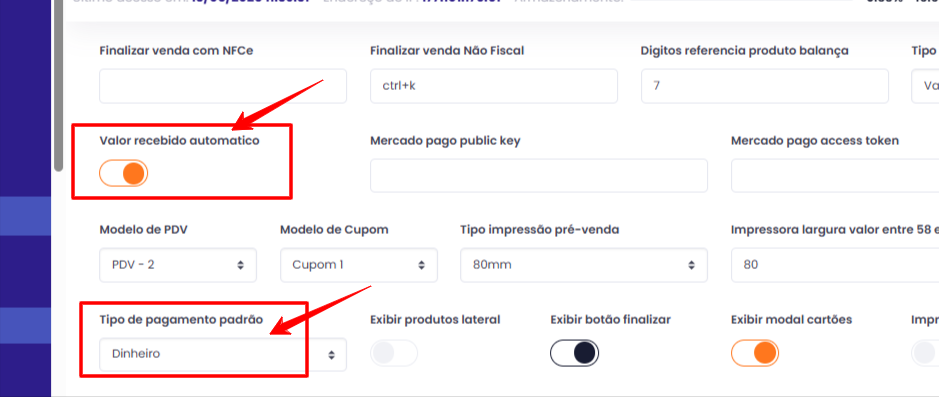Click arrows icon of Cupom 1 select
This screenshot has height=397, width=939.
[422, 265]
